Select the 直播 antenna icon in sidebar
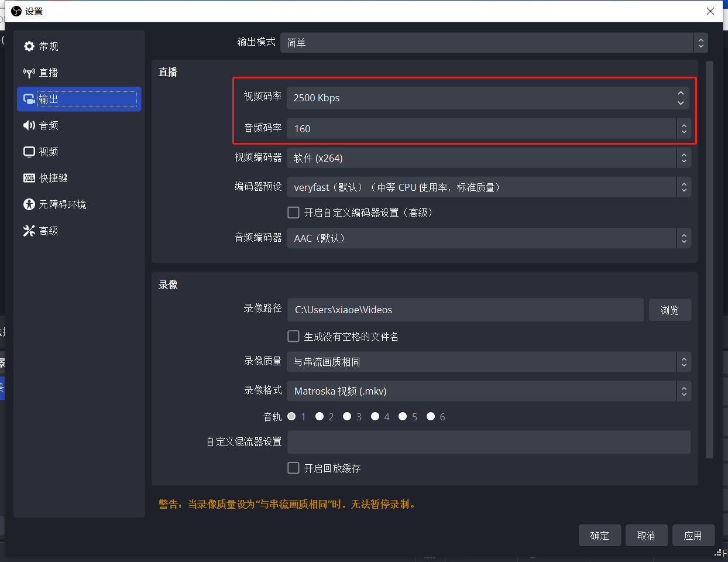 point(29,73)
